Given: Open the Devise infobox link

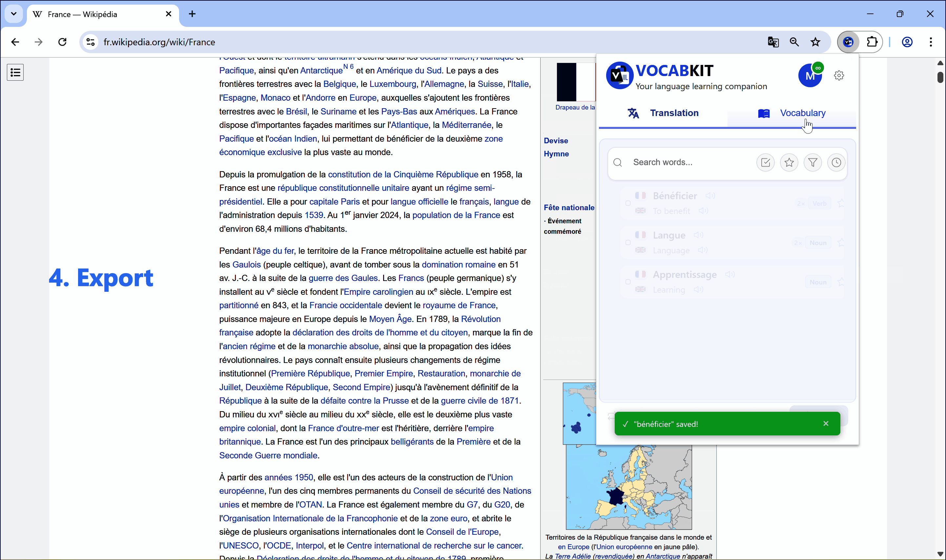Looking at the screenshot, I should [556, 141].
